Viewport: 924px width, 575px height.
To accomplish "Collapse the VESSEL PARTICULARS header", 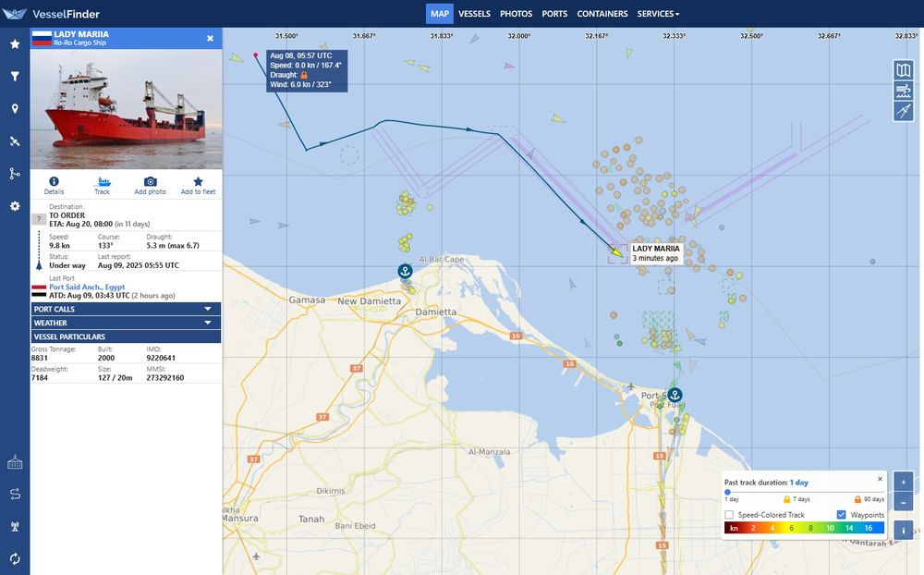I will tap(126, 336).
